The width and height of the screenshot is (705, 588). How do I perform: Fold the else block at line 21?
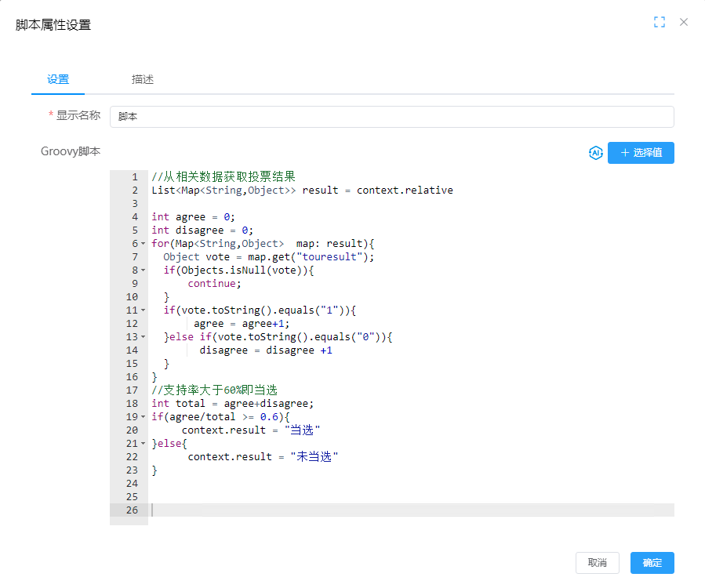tap(143, 444)
